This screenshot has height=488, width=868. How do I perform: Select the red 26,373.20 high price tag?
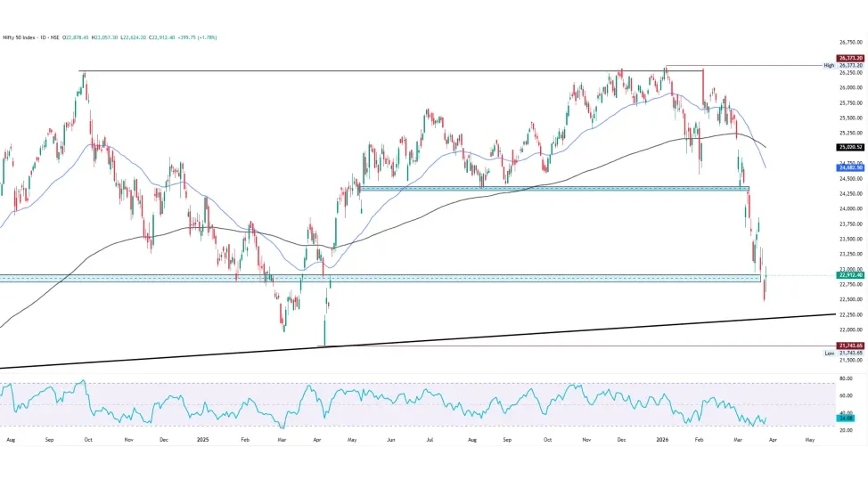click(x=850, y=58)
